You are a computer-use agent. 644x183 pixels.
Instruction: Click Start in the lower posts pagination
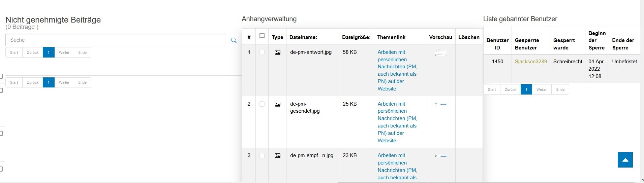point(14,82)
